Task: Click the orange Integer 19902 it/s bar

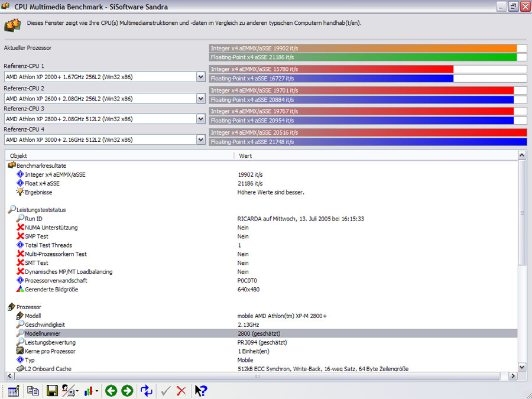Action: click(363, 48)
